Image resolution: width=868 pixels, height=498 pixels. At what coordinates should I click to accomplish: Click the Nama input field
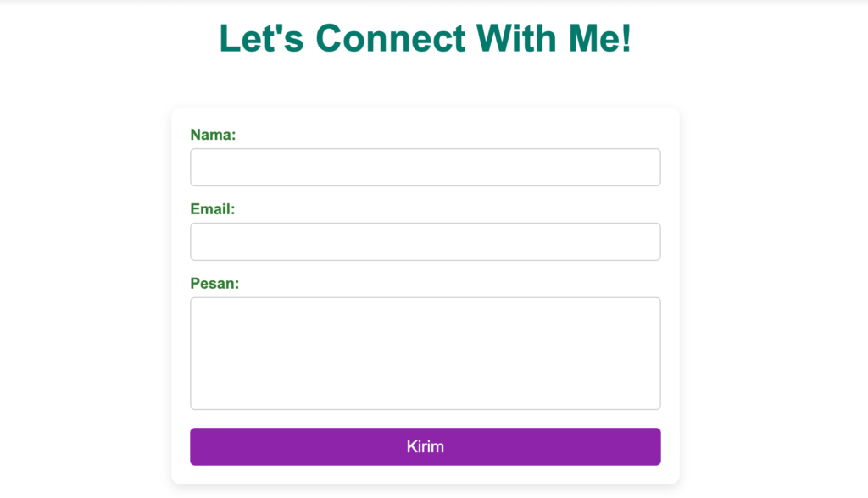(x=425, y=167)
